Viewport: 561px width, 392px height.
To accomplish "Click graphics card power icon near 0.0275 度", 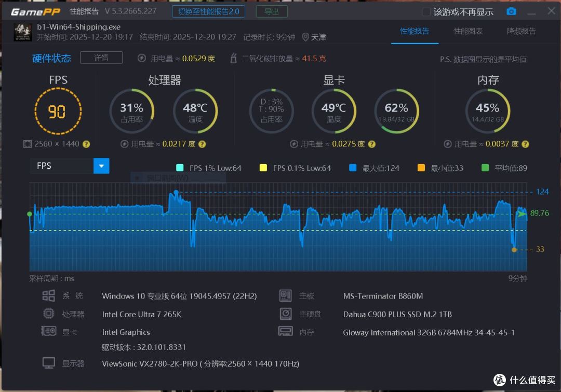I will 293,144.
